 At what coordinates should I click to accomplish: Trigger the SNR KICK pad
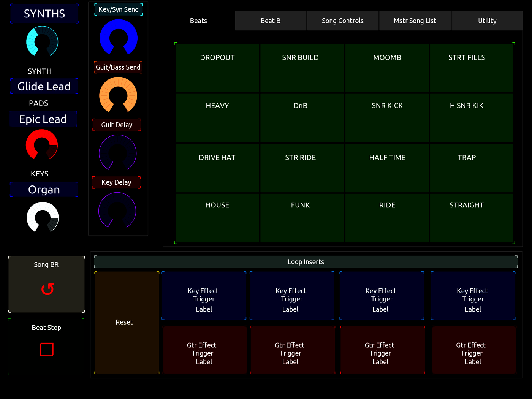(387, 118)
